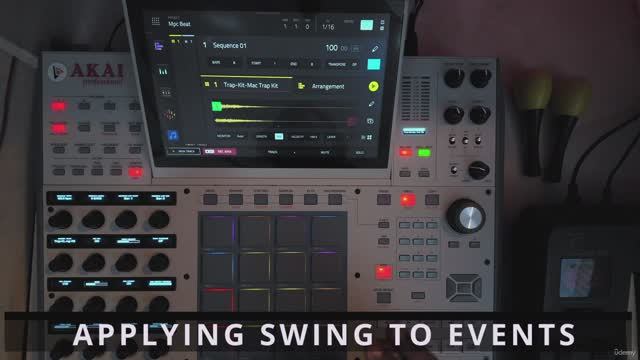
Task: Select the TRACK tab at screen bottom
Action: [273, 152]
